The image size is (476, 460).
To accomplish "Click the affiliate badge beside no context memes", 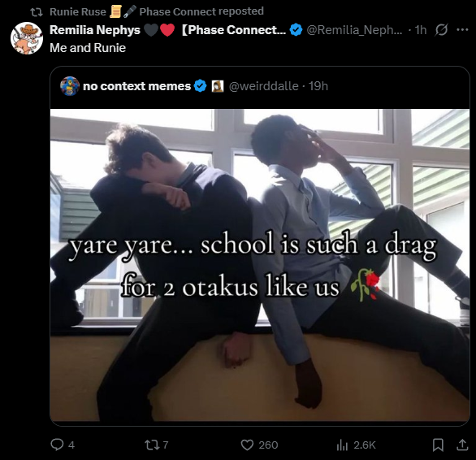I will (218, 86).
